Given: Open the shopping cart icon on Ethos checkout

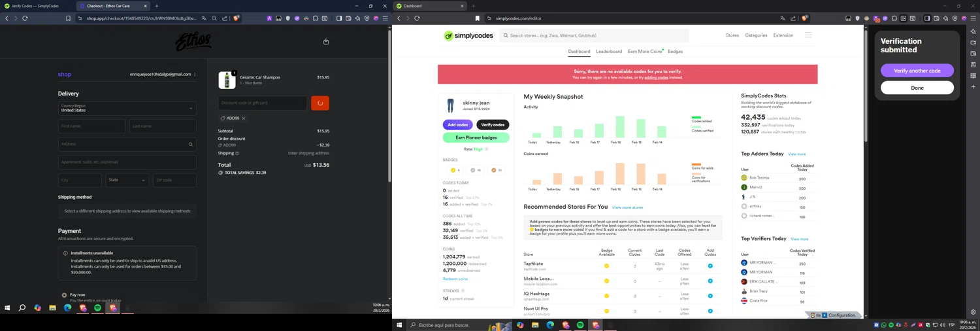Looking at the screenshot, I should tap(326, 42).
